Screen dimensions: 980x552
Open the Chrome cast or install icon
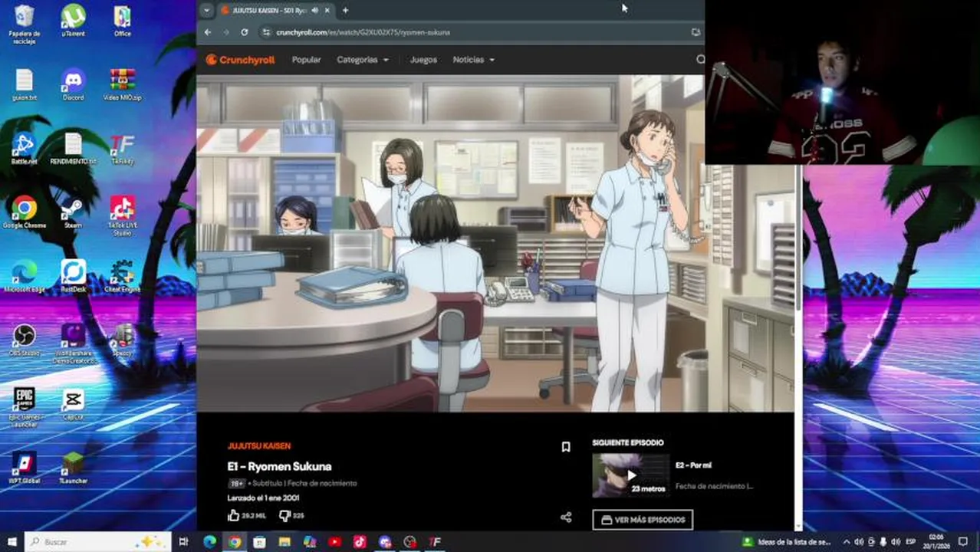coord(696,32)
